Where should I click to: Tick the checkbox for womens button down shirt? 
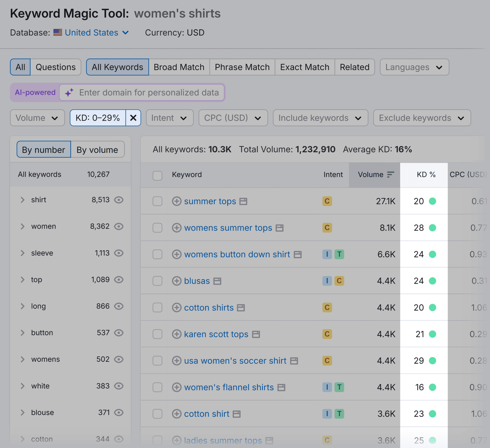tap(157, 254)
